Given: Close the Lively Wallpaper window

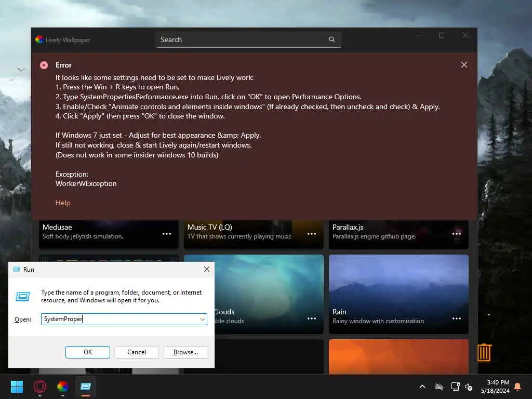Looking at the screenshot, I should (465, 35).
